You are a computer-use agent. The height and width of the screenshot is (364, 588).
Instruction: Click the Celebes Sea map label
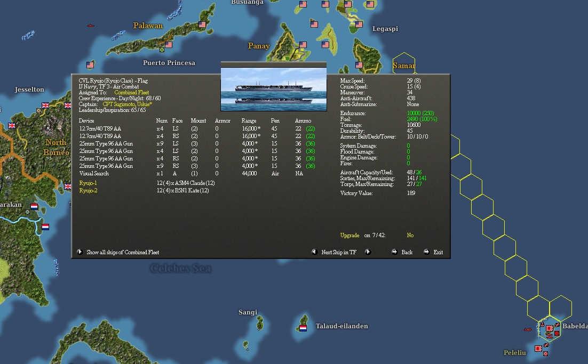(181, 268)
